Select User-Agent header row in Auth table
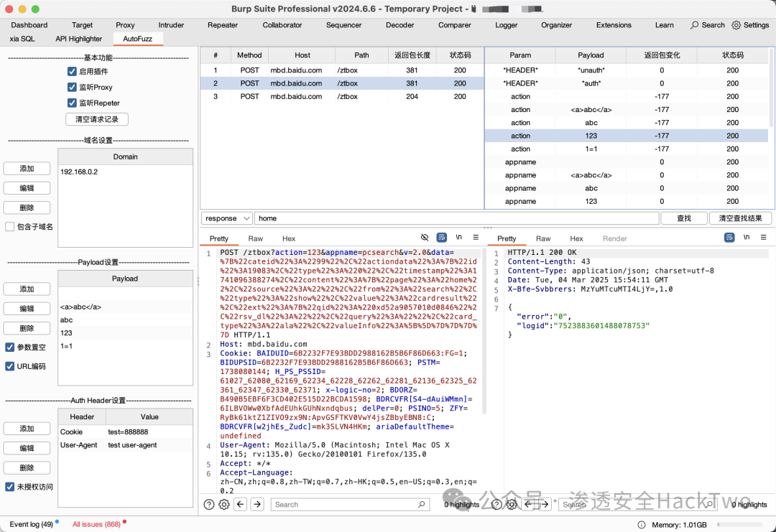The height and width of the screenshot is (532, 776). point(125,445)
